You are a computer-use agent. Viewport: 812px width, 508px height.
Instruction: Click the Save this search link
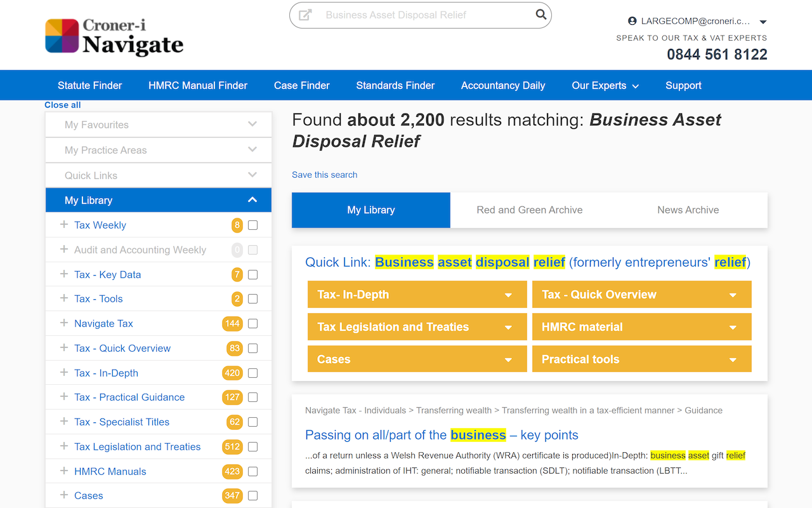[324, 175]
